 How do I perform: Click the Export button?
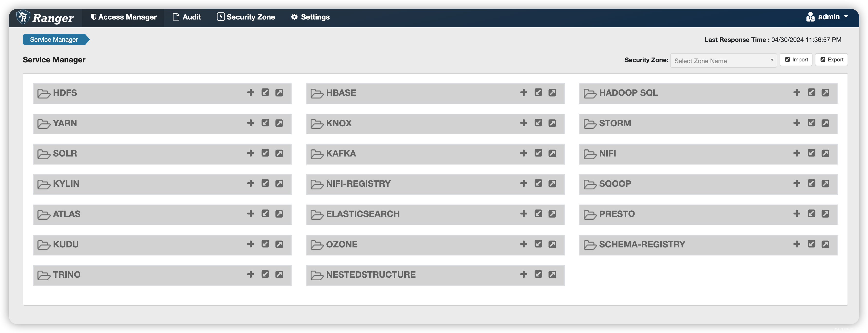click(x=831, y=59)
